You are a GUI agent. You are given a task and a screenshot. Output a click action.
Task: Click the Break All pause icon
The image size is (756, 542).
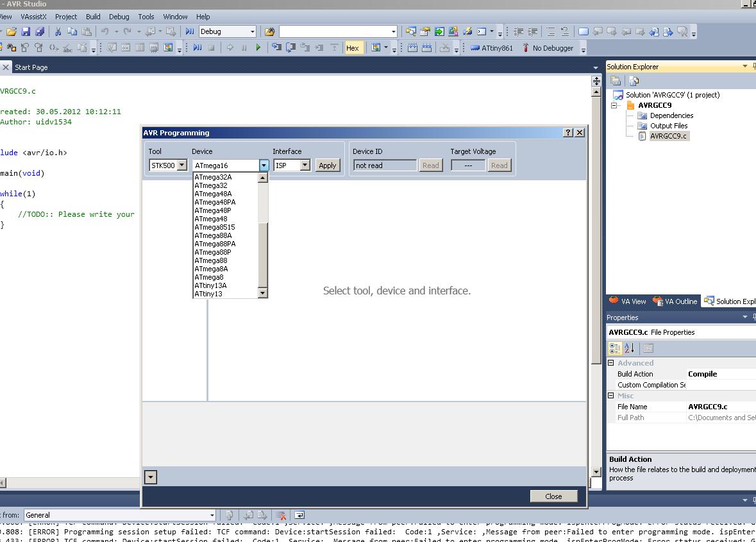pos(244,47)
